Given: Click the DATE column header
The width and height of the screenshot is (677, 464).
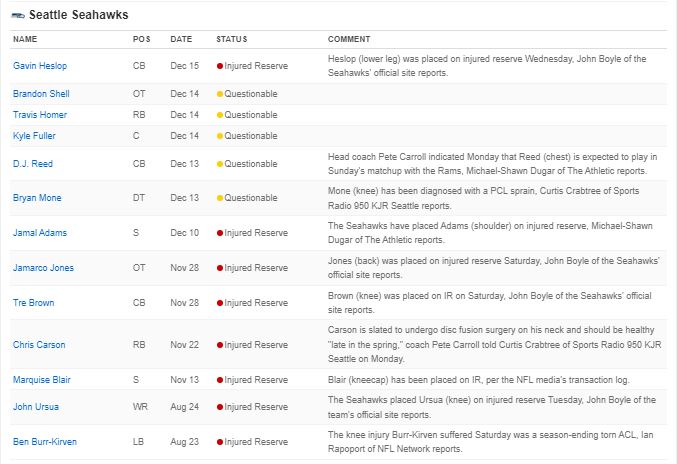Looking at the screenshot, I should [181, 39].
